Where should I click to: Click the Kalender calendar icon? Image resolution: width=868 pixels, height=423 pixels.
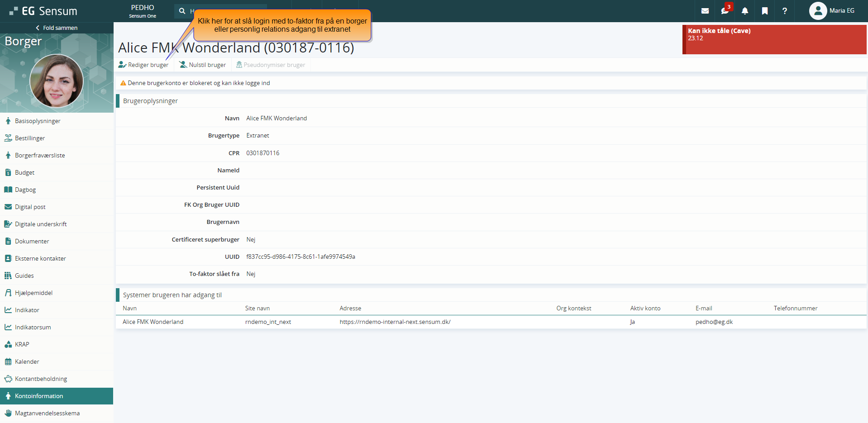(x=8, y=361)
